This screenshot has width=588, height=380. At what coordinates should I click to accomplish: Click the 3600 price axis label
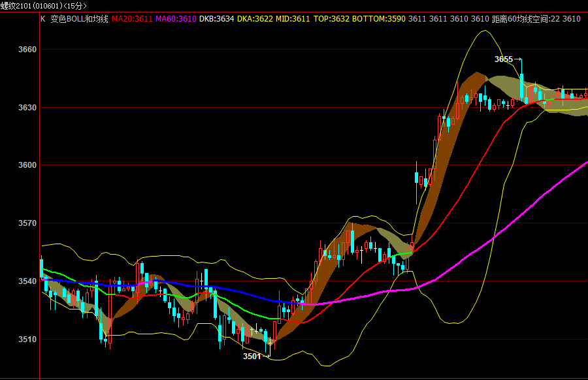point(27,165)
